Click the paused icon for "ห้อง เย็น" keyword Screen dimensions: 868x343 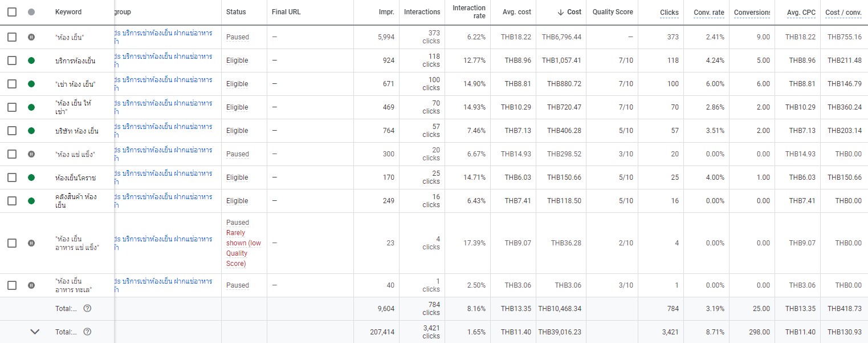31,37
